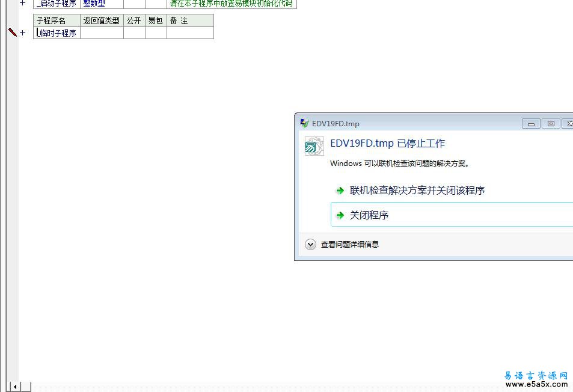Click horizontal scrollbar left arrow
The image size is (573, 392).
(x=14, y=387)
